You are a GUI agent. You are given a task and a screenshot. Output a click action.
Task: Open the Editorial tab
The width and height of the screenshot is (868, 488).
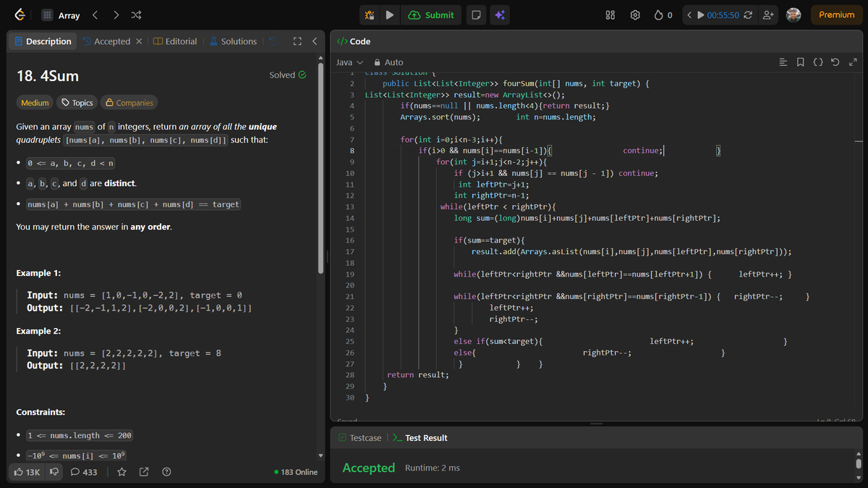pos(175,41)
